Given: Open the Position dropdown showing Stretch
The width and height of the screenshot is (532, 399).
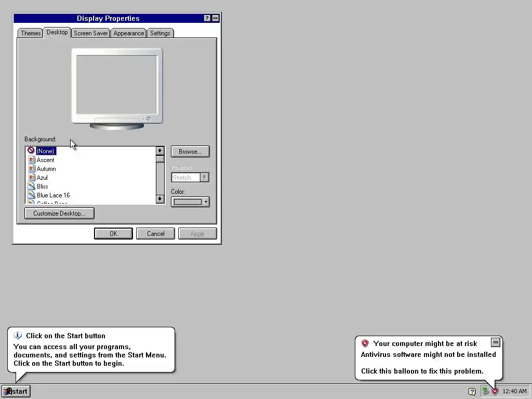Looking at the screenshot, I should [x=190, y=178].
